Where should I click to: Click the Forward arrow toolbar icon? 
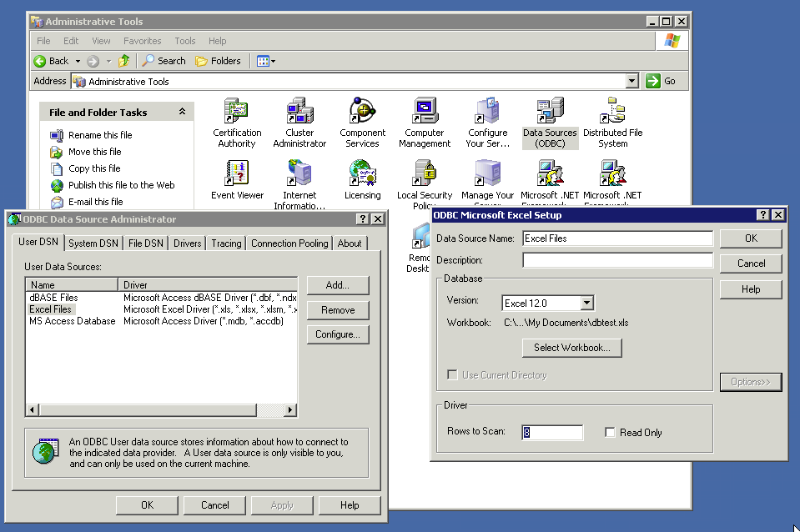(x=93, y=61)
